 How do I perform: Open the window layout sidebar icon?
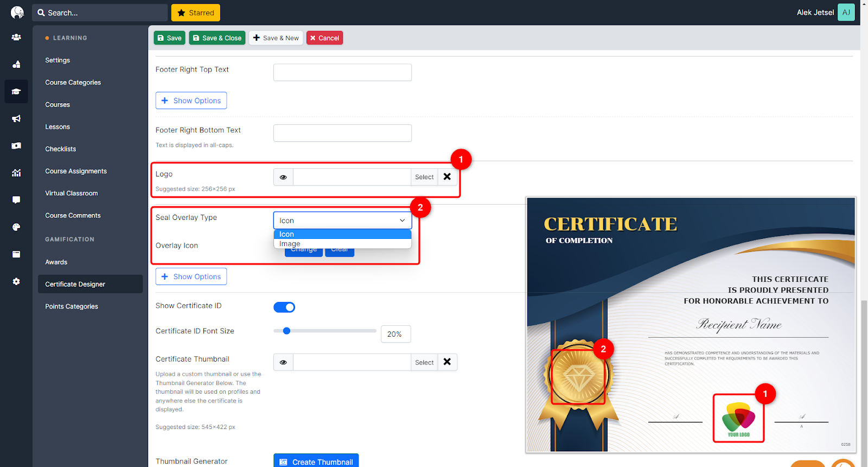click(16, 254)
